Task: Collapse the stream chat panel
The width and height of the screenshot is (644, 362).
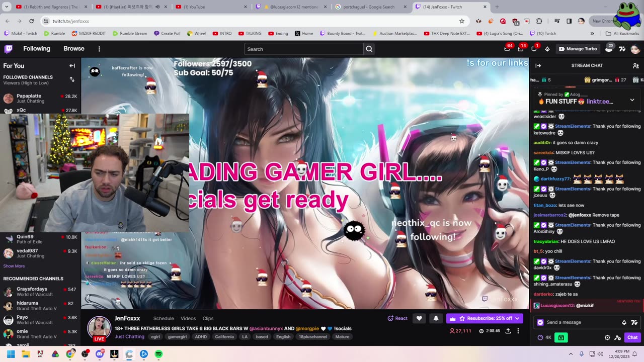Action: [538, 65]
